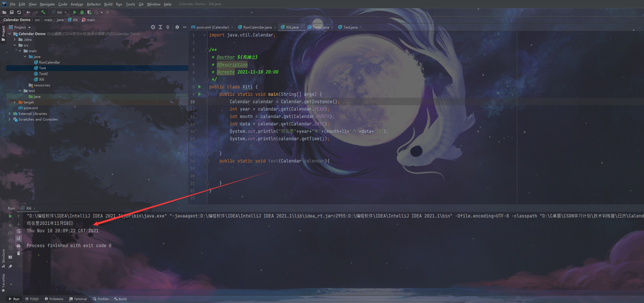This screenshot has width=644, height=303.
Task: Click the Run panel up-stack-trace arrow
Action: coord(19,216)
